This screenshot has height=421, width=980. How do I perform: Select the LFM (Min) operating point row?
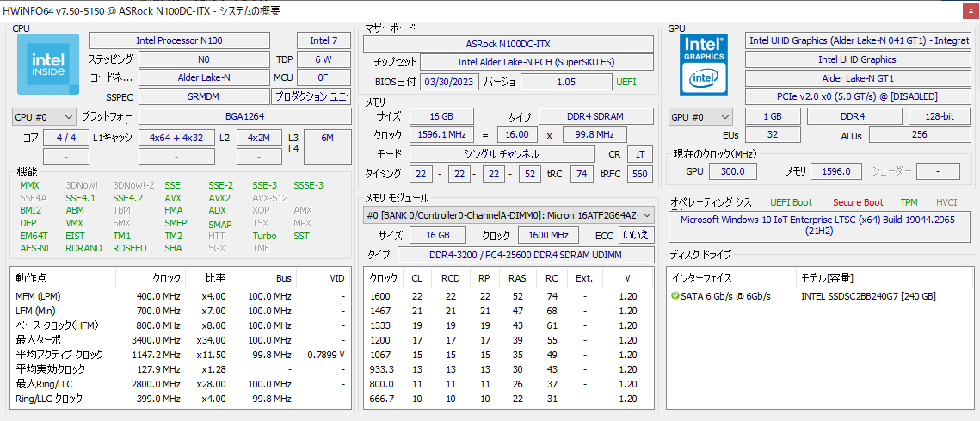click(180, 310)
